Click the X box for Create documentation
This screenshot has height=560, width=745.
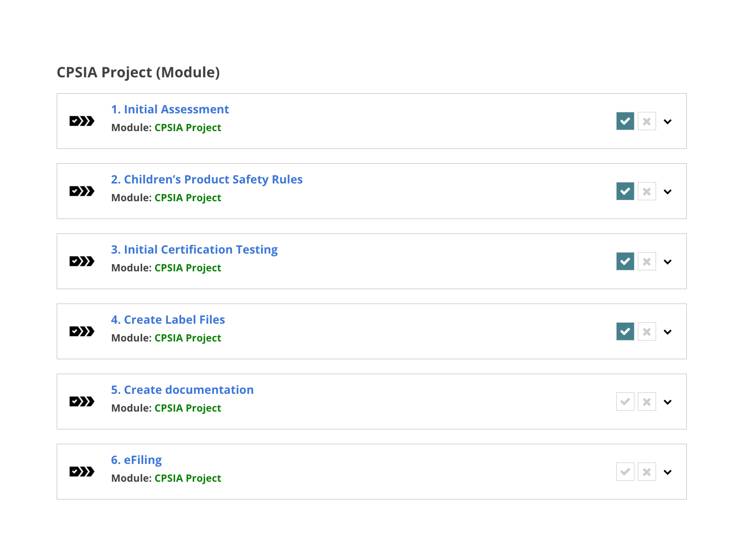(x=647, y=402)
